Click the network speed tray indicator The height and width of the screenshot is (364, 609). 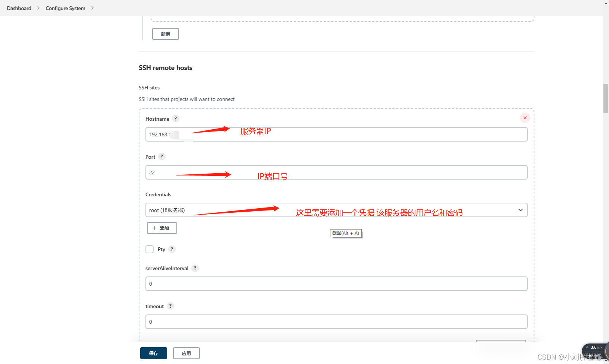click(594, 347)
